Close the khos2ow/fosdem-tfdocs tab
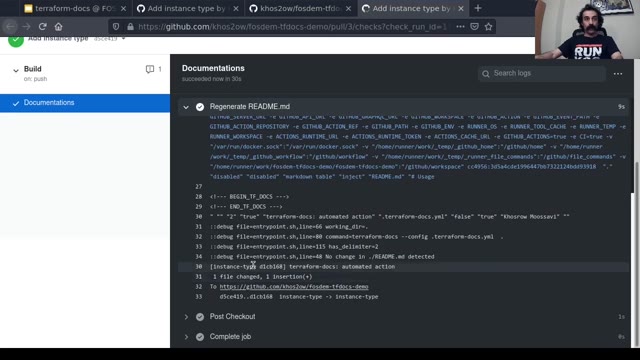 pyautogui.click(x=348, y=8)
